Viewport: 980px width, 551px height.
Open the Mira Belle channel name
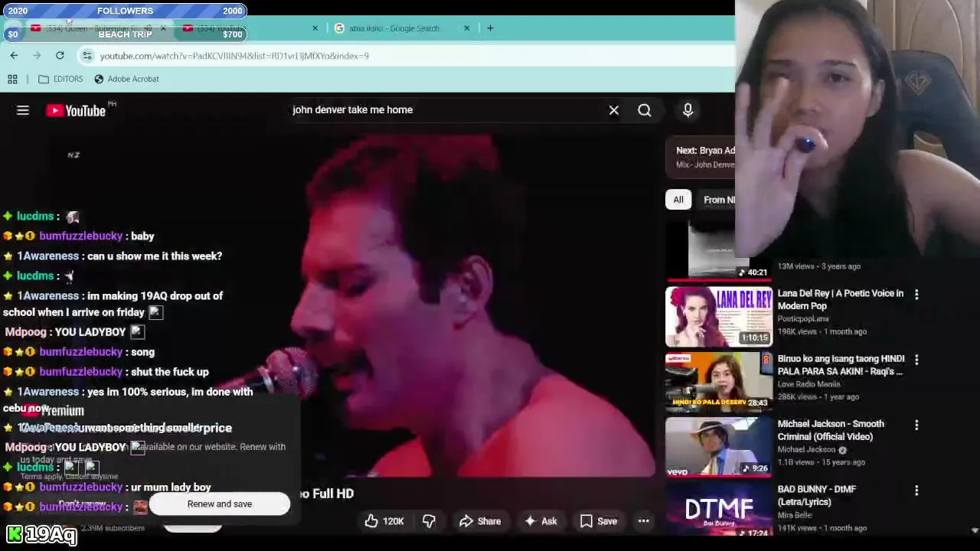[796, 515]
